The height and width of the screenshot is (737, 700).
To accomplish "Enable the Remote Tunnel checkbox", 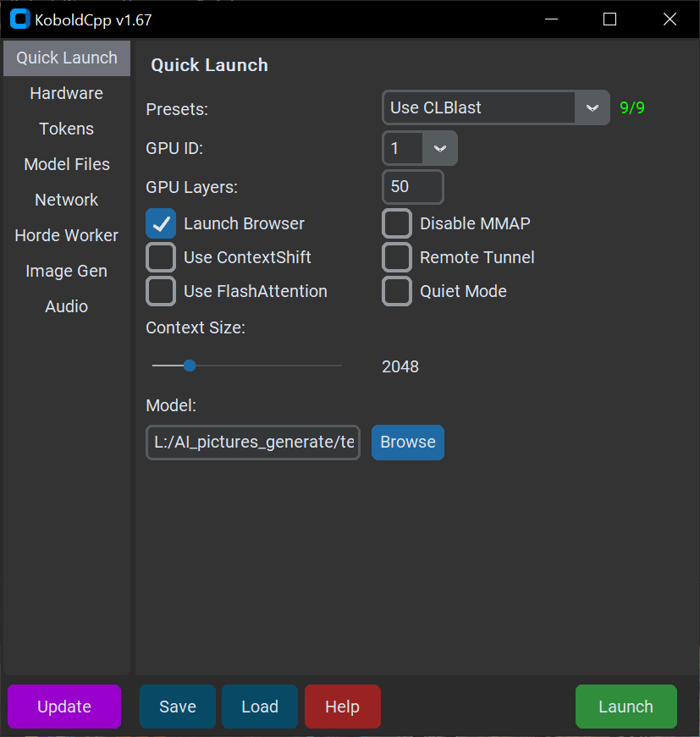I will click(397, 257).
